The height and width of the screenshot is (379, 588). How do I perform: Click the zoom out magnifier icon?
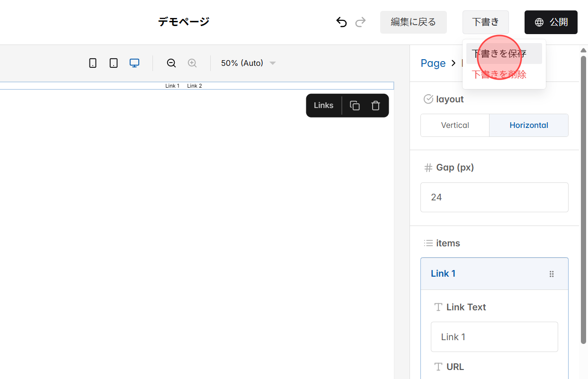click(171, 63)
